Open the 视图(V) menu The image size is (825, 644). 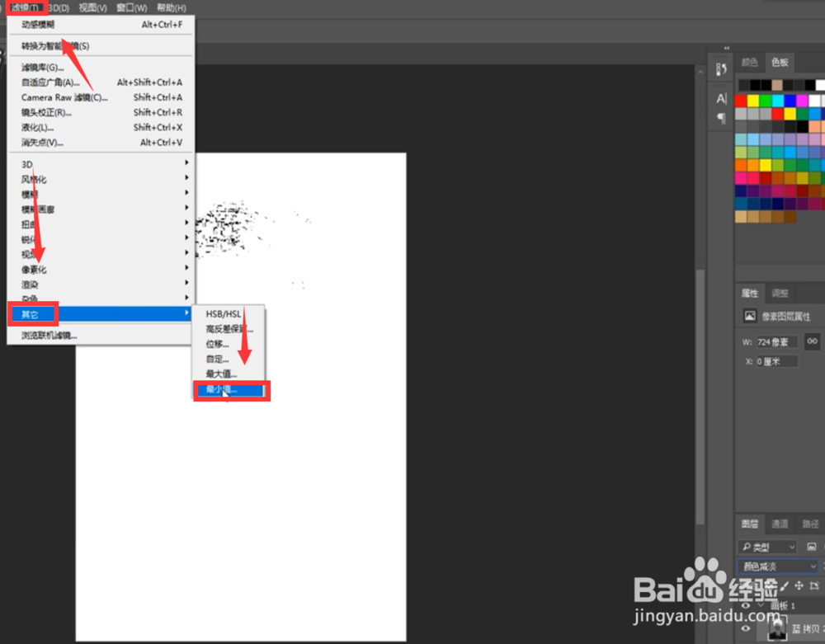click(92, 8)
